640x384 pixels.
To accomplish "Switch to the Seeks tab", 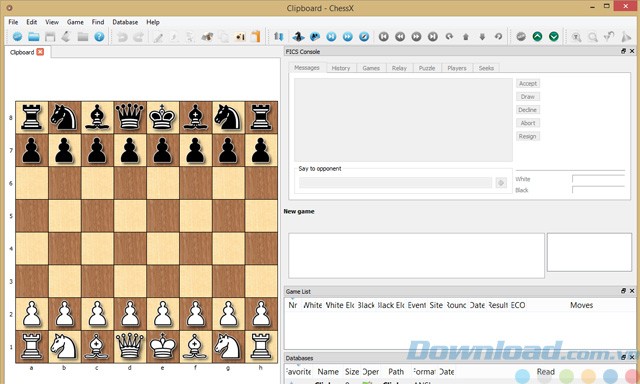I will pos(486,68).
